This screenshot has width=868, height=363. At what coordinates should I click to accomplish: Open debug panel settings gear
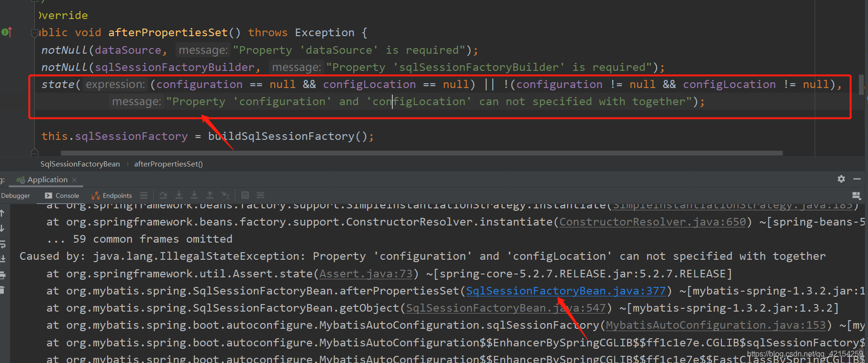pos(841,179)
